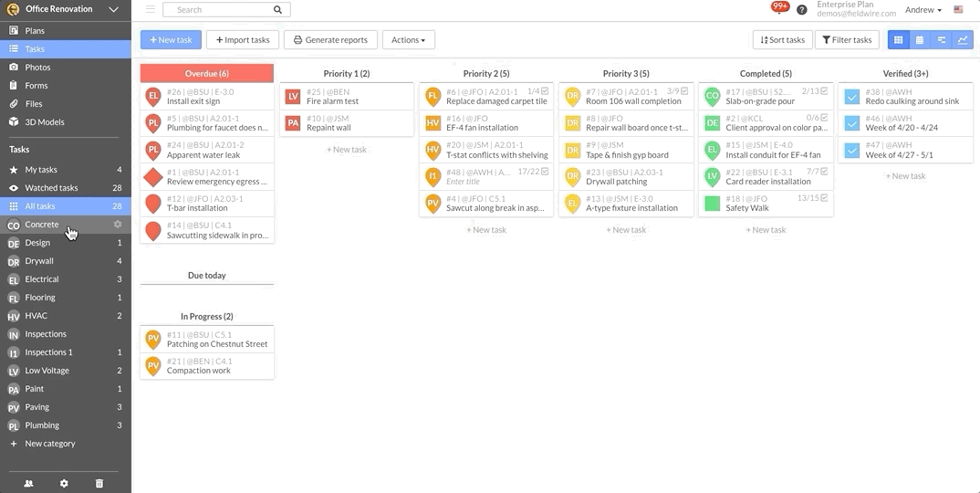Viewport: 980px width, 493px height.
Task: Open task 'T-bar installation'
Action: coord(207,204)
